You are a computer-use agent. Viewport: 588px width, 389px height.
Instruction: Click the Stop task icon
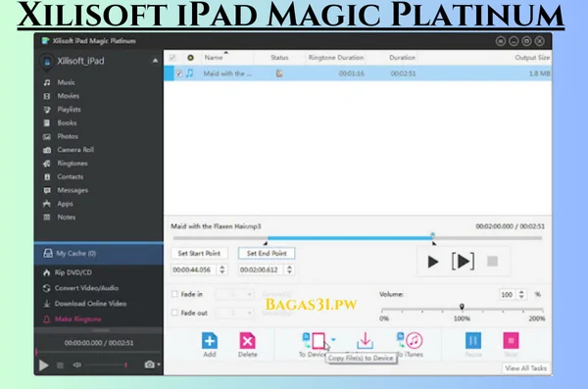(x=512, y=341)
